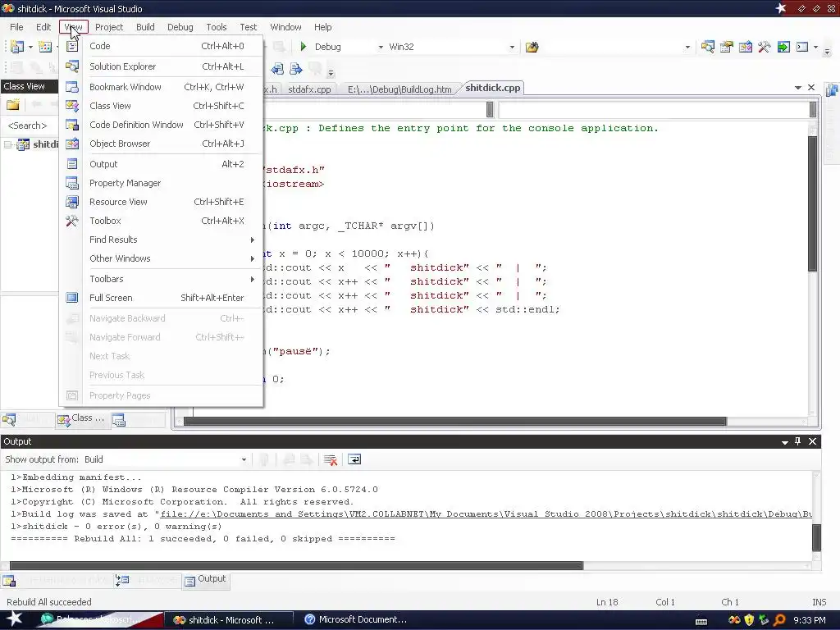
Task: Click the taskbar star Start button
Action: 14,620
